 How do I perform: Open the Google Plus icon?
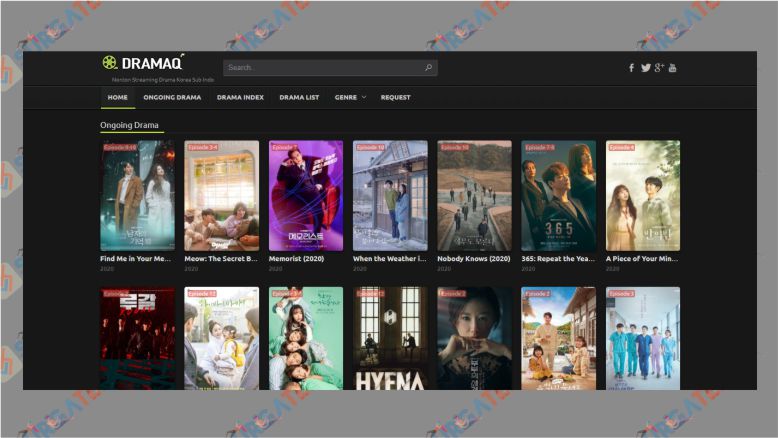pos(659,68)
